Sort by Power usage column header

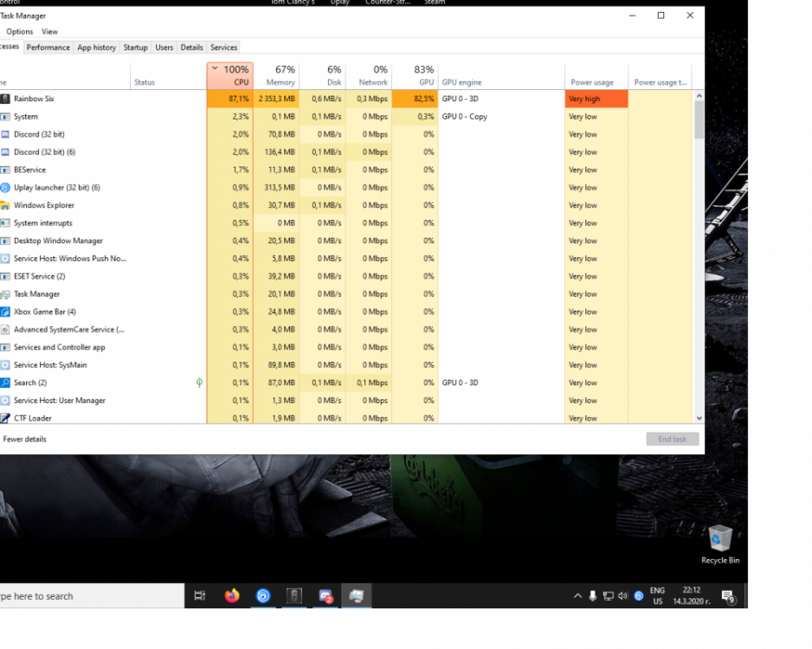[x=596, y=75]
